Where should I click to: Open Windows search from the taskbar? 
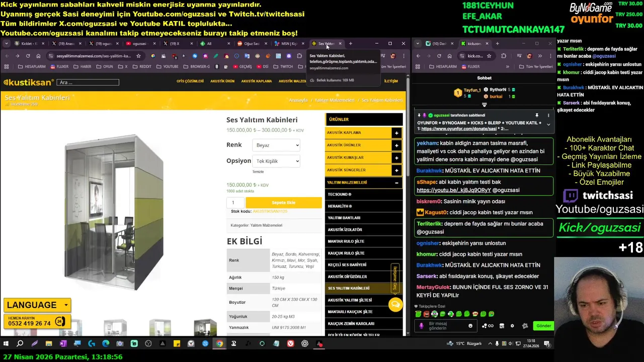click(x=20, y=344)
